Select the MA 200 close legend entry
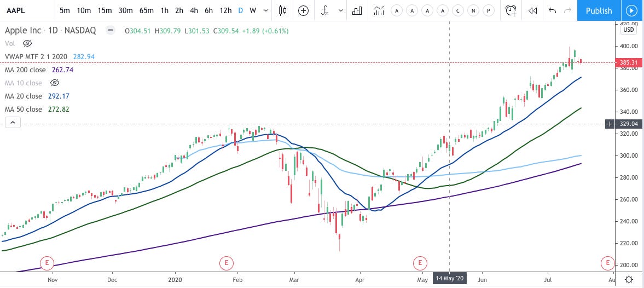The width and height of the screenshot is (644, 288). pyautogui.click(x=25, y=70)
